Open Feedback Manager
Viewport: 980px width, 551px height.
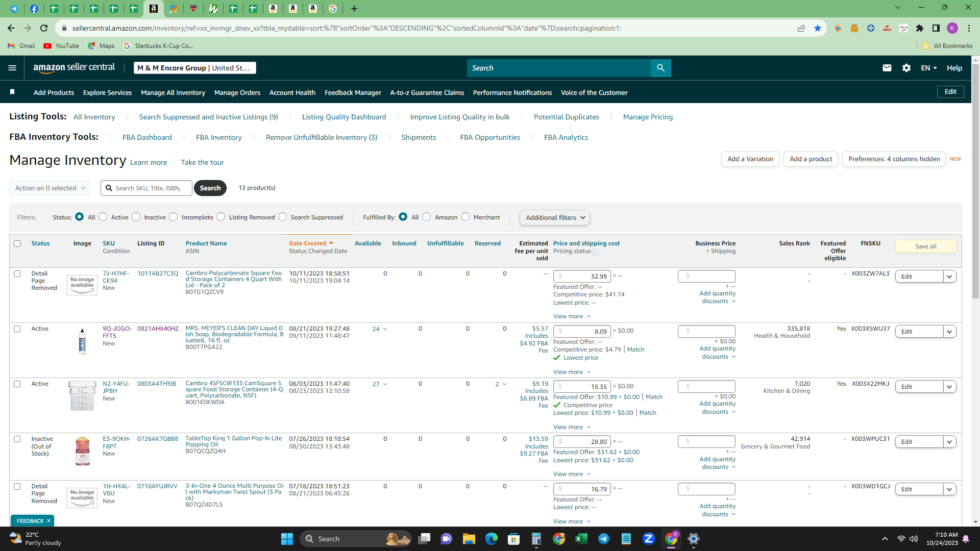point(353,92)
